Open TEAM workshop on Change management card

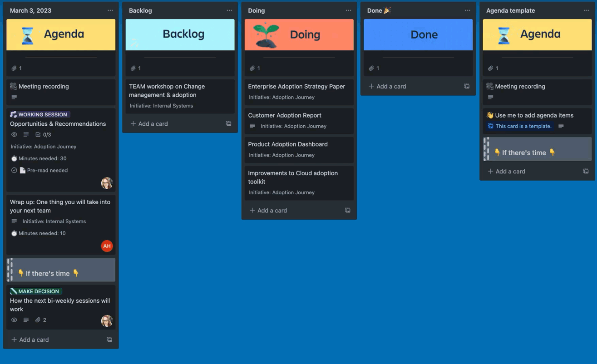coord(180,96)
